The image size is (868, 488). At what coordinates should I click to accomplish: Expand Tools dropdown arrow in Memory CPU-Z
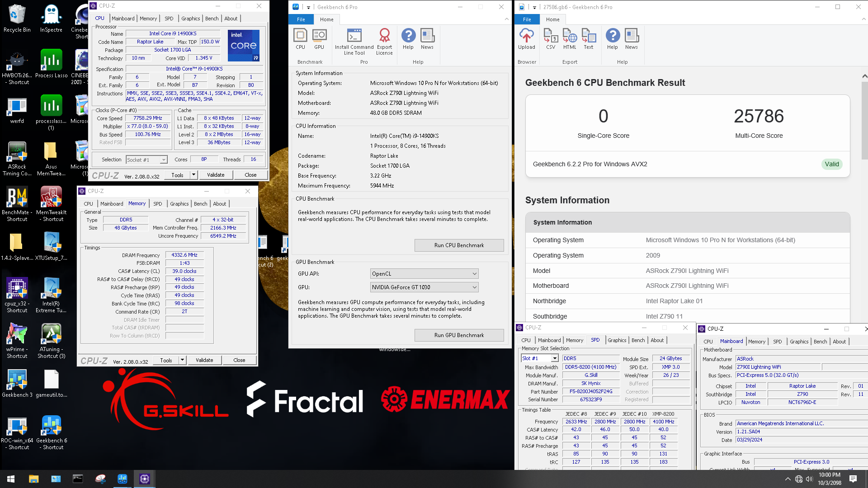[182, 360]
